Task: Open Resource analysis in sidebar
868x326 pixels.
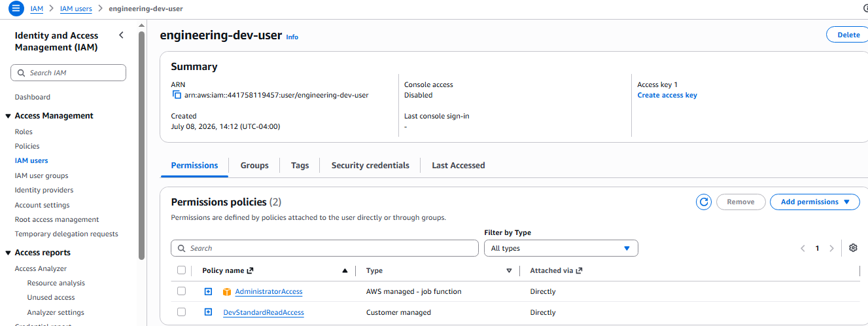Action: point(56,283)
